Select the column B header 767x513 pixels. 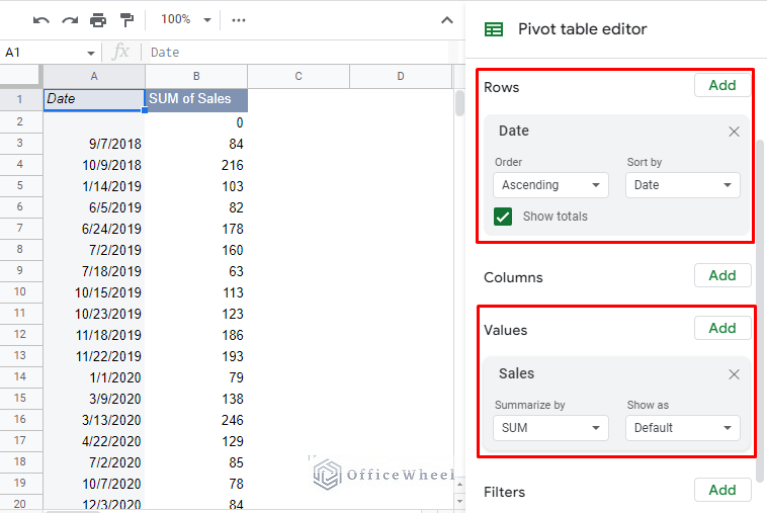point(196,76)
